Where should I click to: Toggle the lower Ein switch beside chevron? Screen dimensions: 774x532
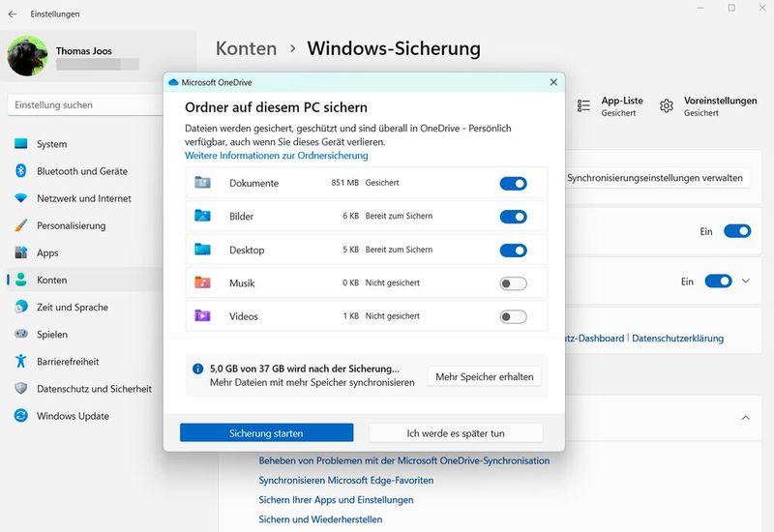point(719,281)
